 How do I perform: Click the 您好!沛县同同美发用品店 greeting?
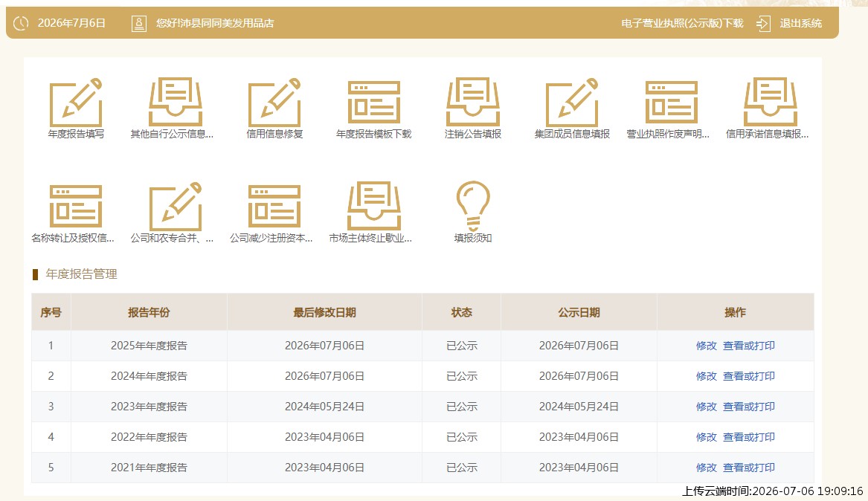click(215, 23)
